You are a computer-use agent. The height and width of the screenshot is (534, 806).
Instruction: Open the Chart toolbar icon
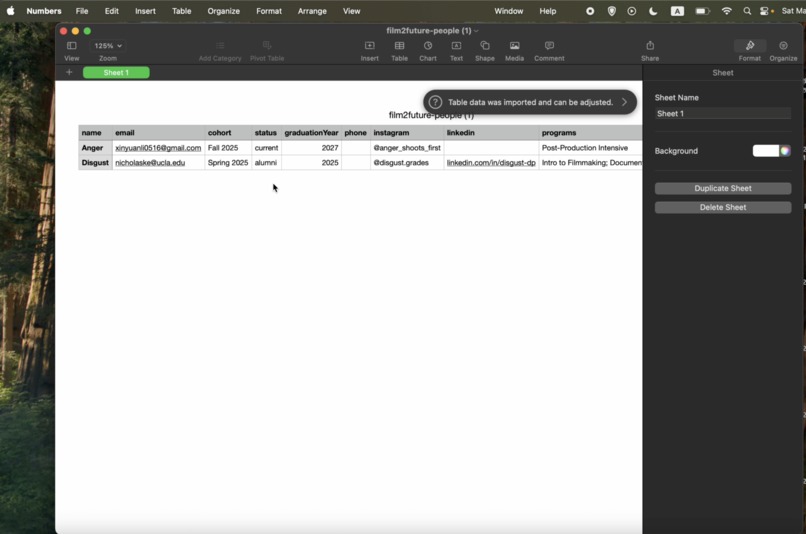pyautogui.click(x=428, y=46)
